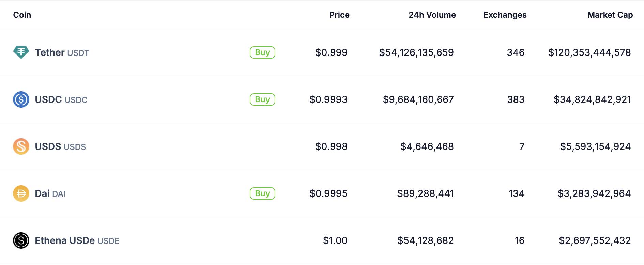
Task: Sort by the 24h Volume header
Action: (432, 15)
